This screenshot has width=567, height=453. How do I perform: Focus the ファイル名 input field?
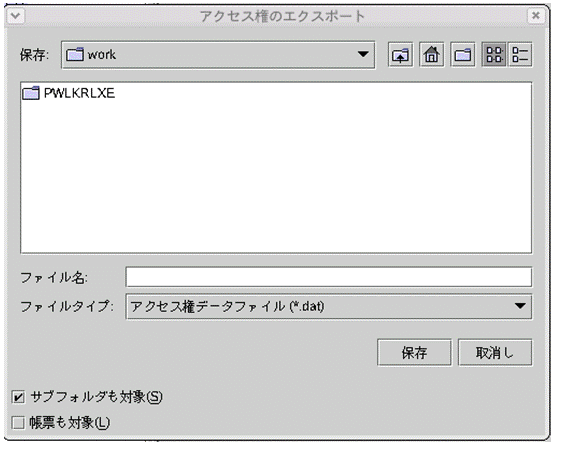(329, 277)
